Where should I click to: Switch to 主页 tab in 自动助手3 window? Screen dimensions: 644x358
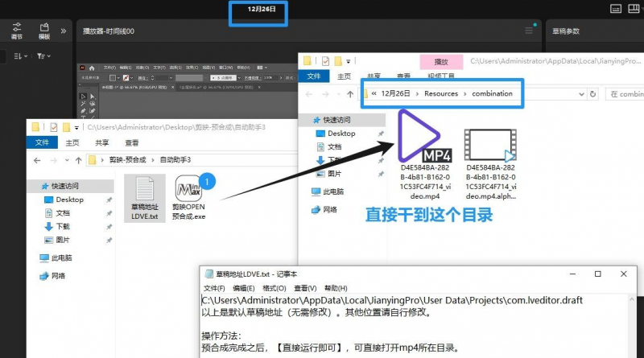(x=72, y=143)
